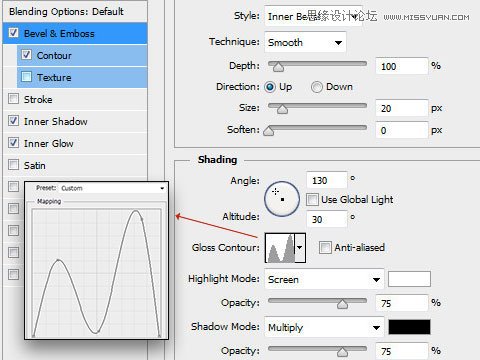Open the Technique dropdown set to Smooth
The image size is (480, 360).
tap(305, 42)
